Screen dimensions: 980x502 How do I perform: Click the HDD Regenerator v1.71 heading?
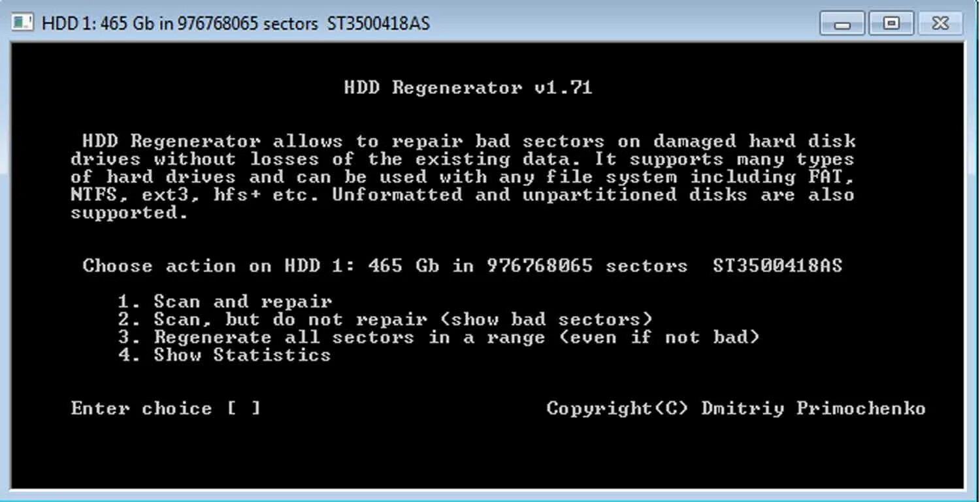pos(468,87)
